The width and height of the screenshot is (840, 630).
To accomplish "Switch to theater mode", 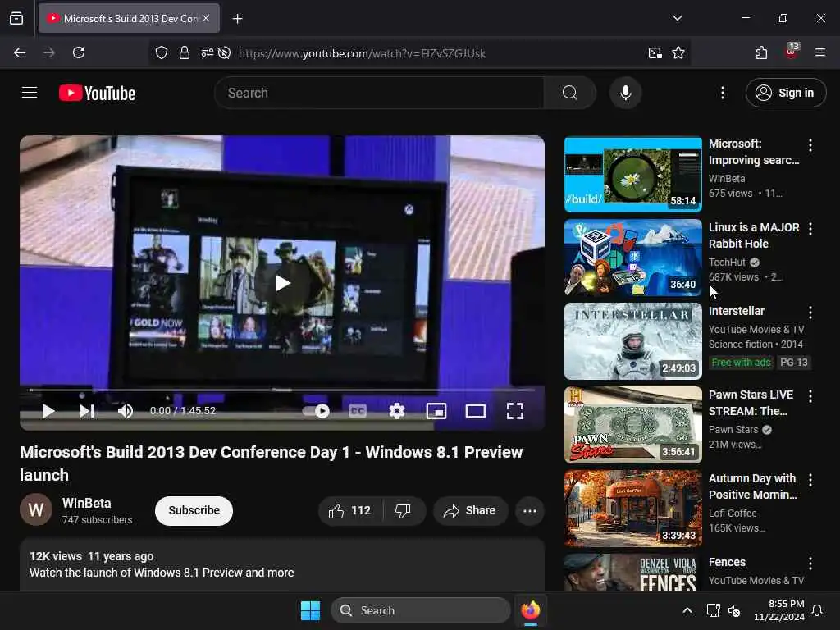I will coord(475,411).
